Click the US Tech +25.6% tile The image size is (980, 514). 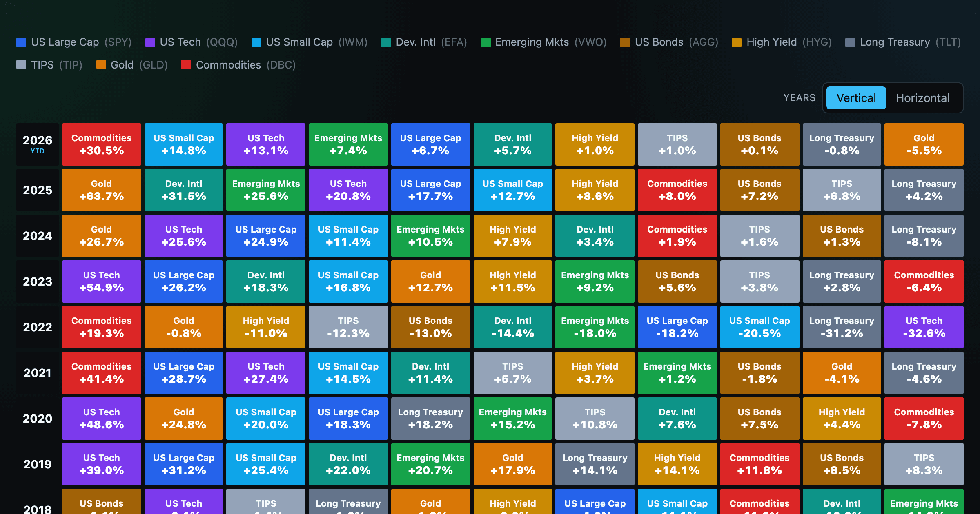[184, 236]
